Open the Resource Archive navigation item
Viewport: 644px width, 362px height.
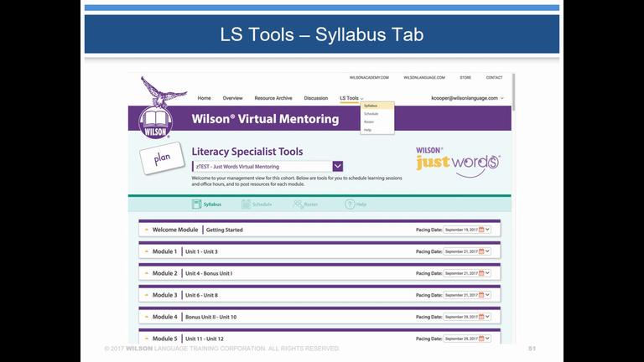click(273, 98)
